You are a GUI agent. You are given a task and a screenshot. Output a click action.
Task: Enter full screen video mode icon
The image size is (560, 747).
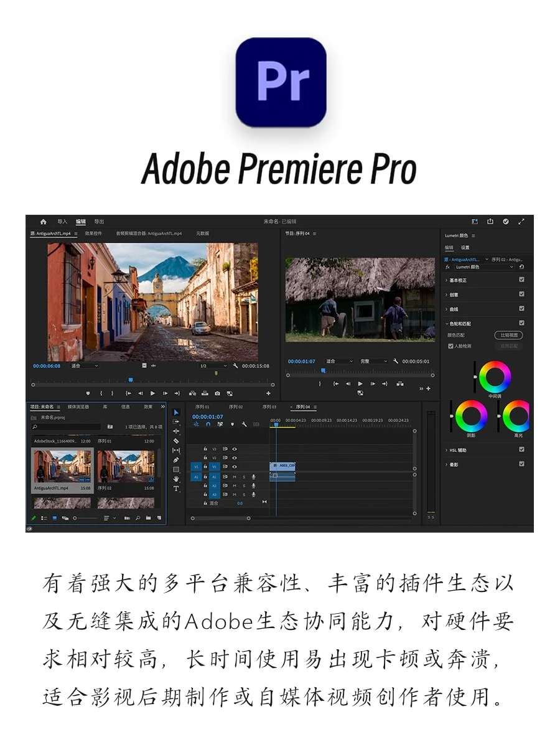(x=521, y=222)
